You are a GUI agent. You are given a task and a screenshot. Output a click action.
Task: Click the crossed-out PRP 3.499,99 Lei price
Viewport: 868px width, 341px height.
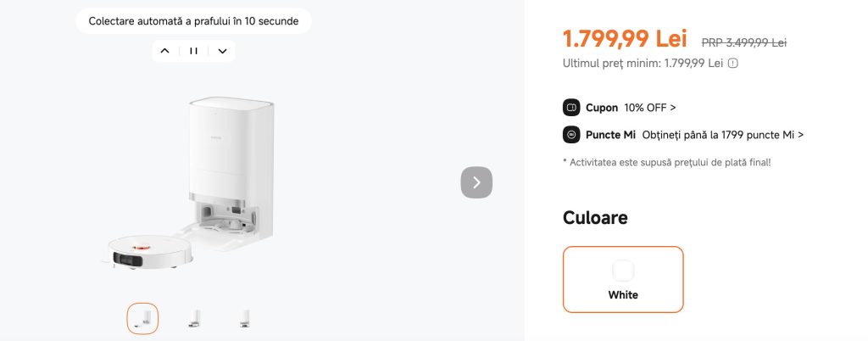pos(743,42)
